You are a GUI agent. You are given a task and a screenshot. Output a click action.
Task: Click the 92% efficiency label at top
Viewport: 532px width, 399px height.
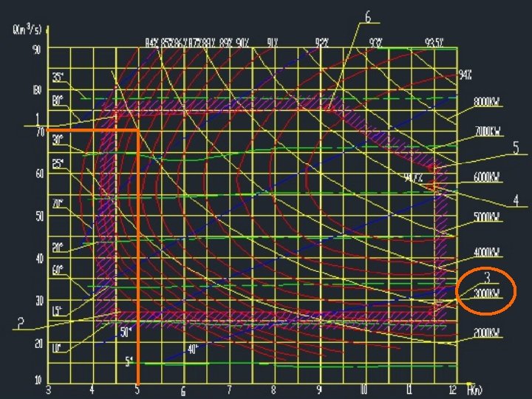tap(321, 43)
